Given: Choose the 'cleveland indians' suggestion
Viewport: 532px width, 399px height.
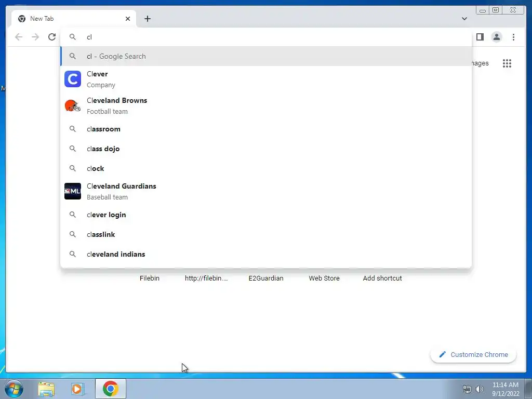Looking at the screenshot, I should (266, 254).
